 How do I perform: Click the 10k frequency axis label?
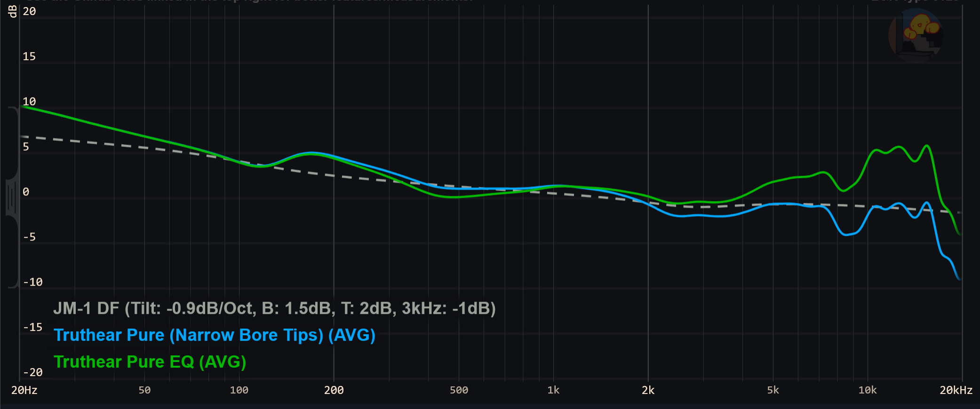[x=868, y=390]
